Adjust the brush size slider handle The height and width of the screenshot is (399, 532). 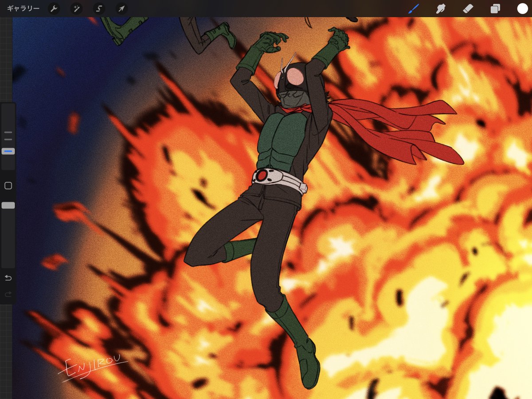click(x=8, y=151)
